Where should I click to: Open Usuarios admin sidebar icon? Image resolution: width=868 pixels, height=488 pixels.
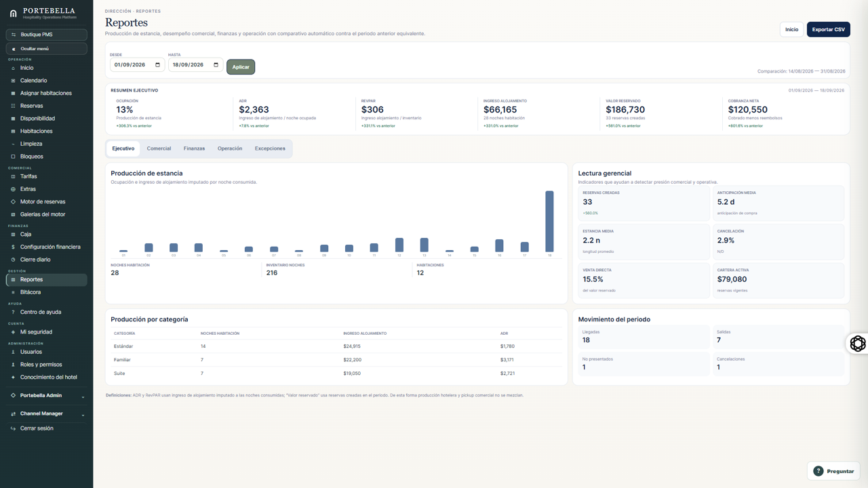click(13, 352)
